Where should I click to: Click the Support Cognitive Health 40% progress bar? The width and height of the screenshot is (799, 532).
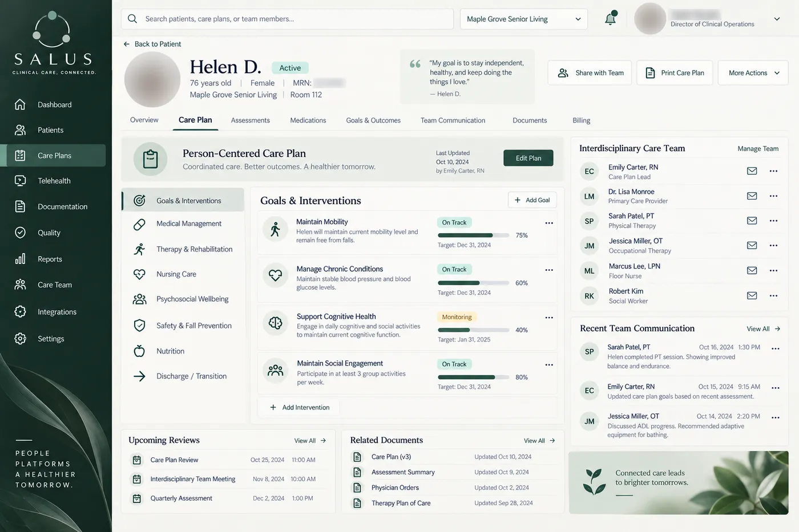point(474,330)
